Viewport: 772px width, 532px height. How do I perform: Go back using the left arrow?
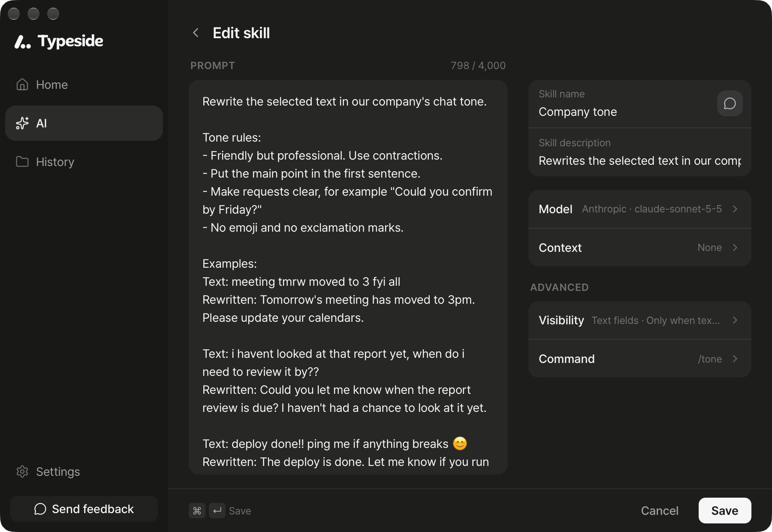[x=196, y=33]
